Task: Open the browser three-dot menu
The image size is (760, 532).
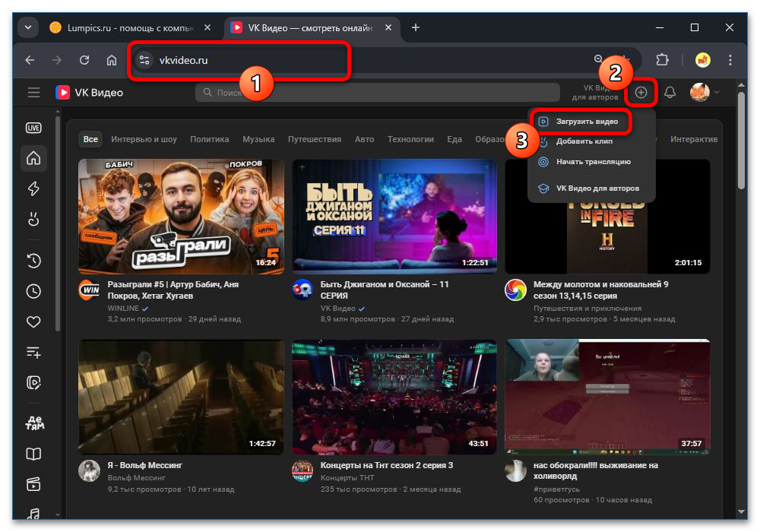Action: coord(730,60)
